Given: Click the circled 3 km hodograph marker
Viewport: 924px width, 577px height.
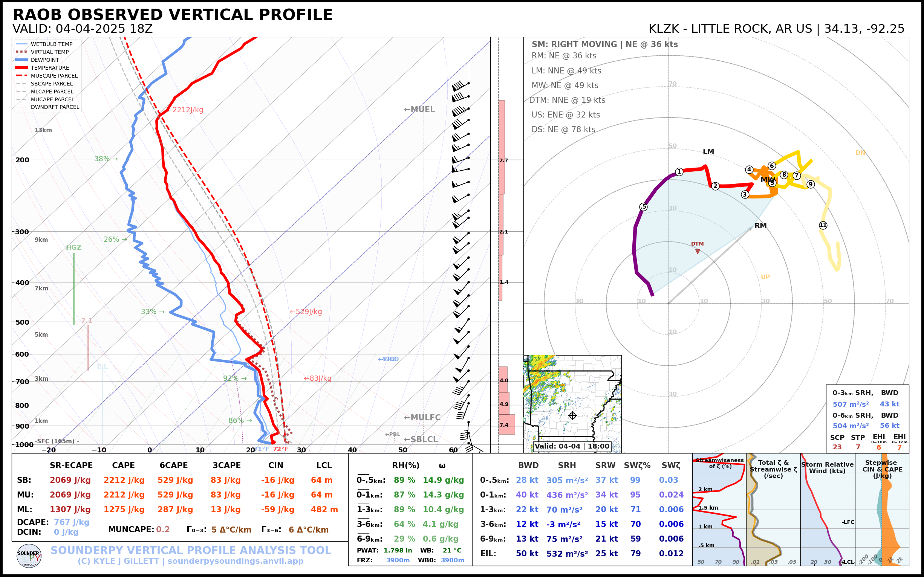Looking at the screenshot, I should [745, 195].
